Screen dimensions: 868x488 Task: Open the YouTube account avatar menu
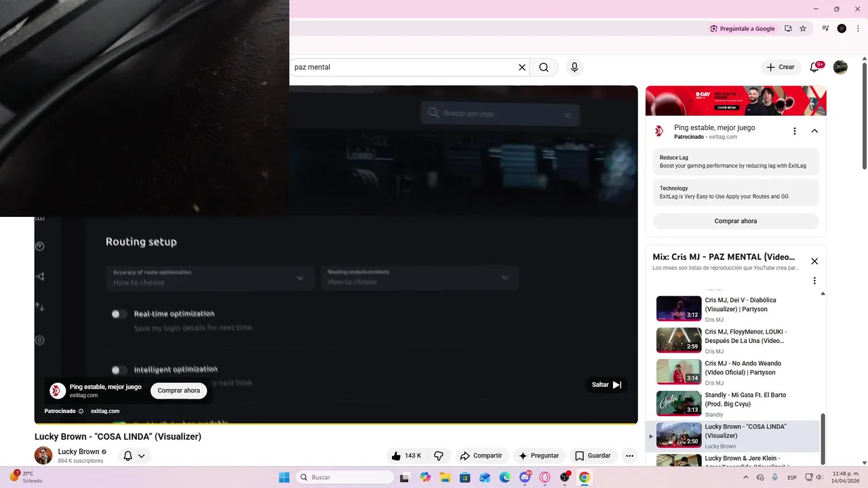pyautogui.click(x=840, y=67)
